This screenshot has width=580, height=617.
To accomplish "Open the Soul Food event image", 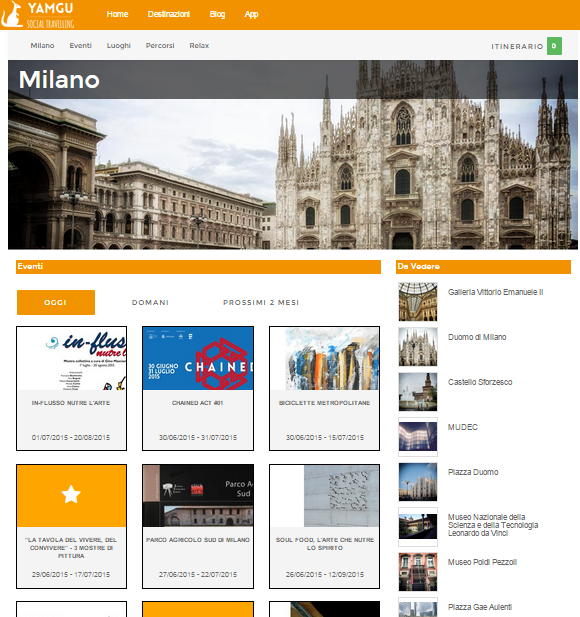I will 325,496.
